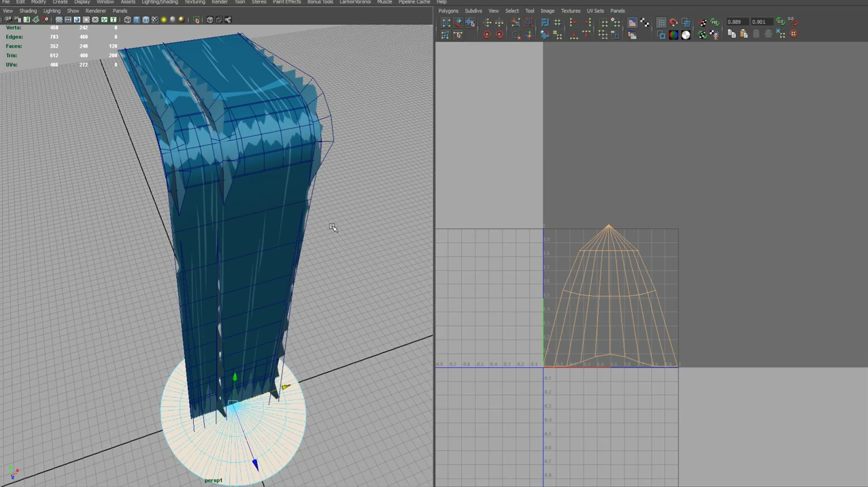
Task: Toggle the Film Gate icon
Action: 68,20
